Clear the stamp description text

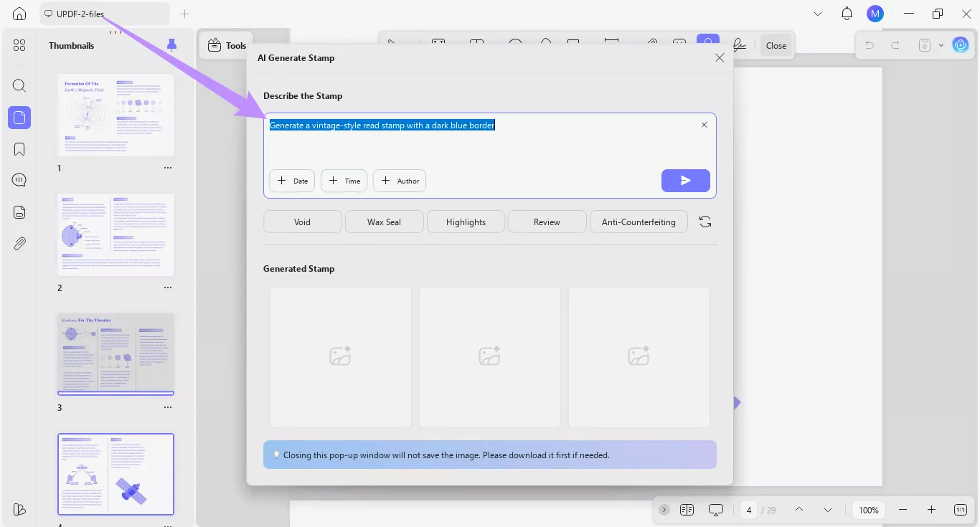tap(705, 125)
